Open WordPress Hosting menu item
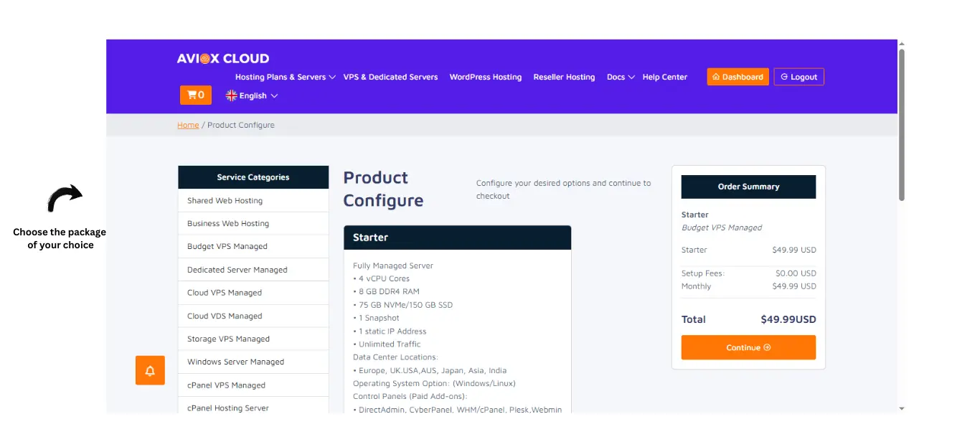The height and width of the screenshot is (437, 980). click(485, 77)
